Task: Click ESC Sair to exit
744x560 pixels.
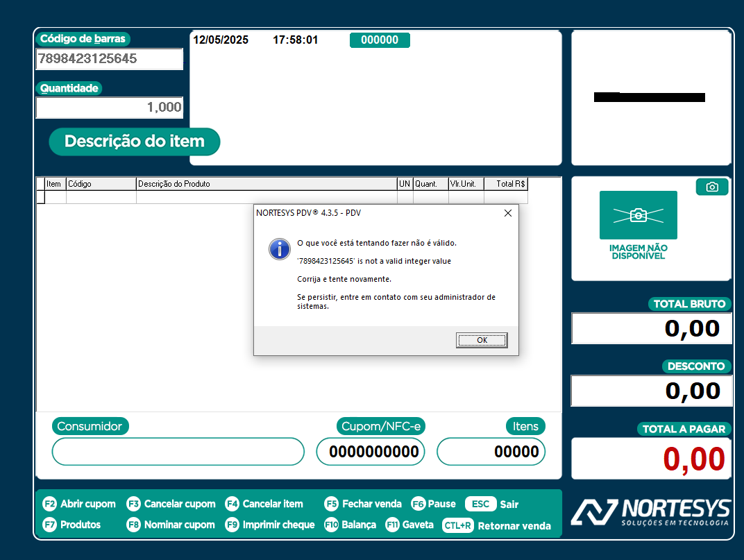Action: point(491,504)
